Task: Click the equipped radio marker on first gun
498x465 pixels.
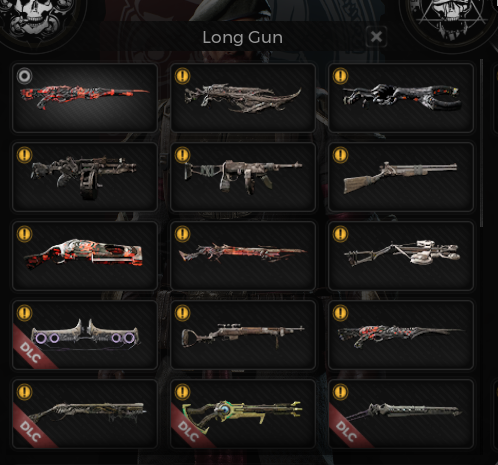Action: click(x=24, y=76)
